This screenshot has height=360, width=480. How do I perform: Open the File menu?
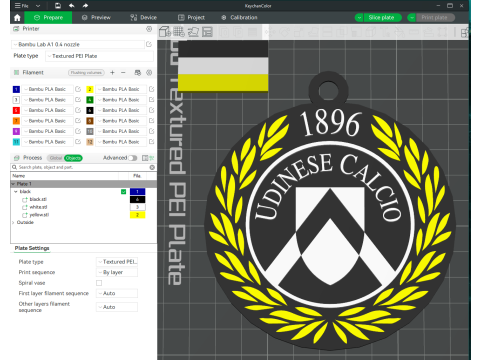22,6
